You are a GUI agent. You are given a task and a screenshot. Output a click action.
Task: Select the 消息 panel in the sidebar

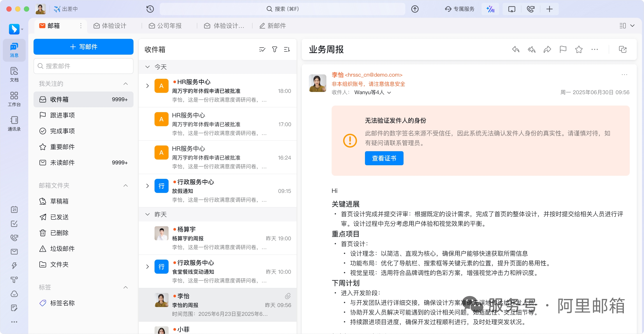point(14,50)
